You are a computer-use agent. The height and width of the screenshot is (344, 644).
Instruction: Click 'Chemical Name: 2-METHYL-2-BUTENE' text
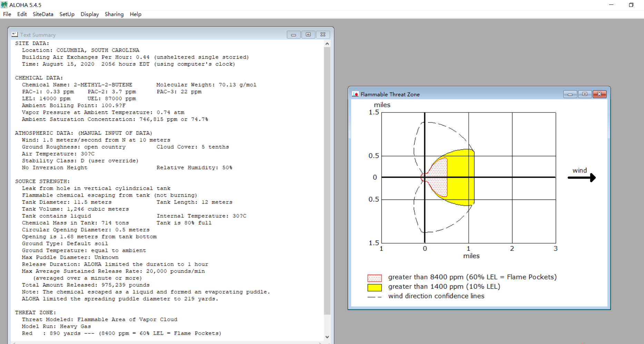tap(77, 85)
